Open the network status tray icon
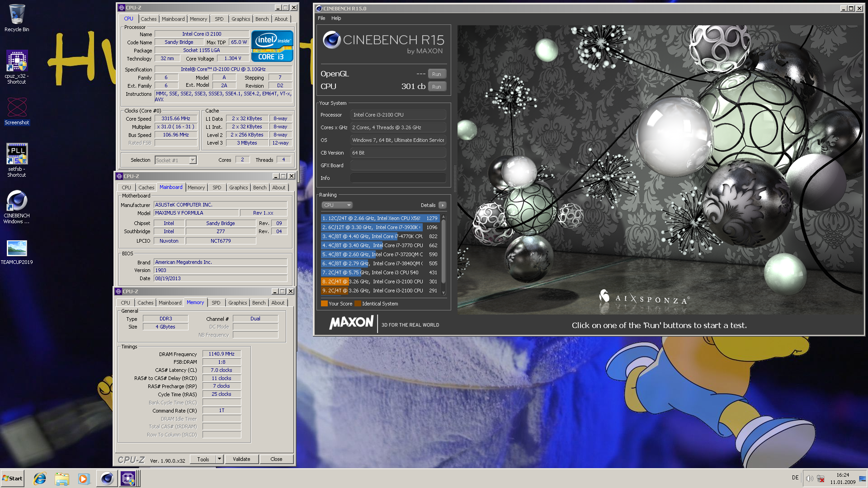 point(821,479)
